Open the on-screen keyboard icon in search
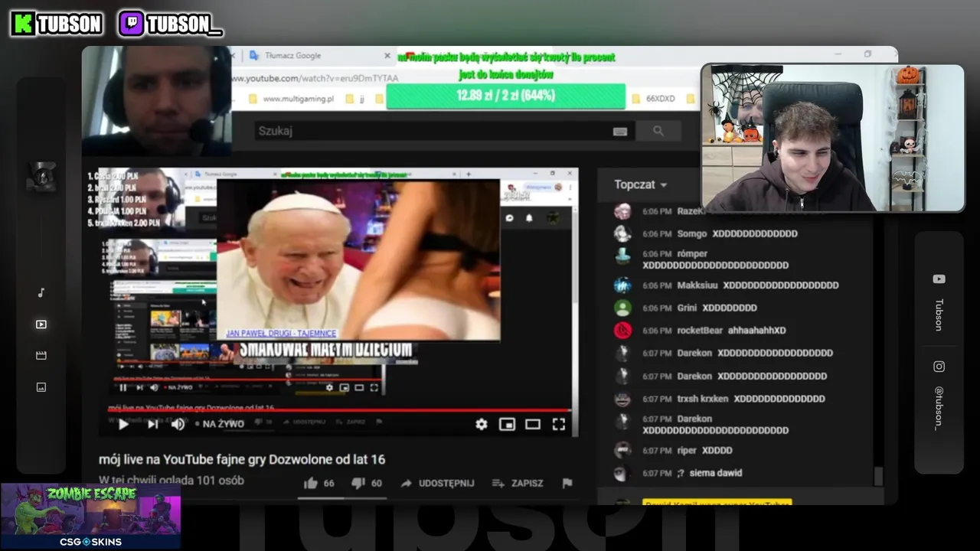 pos(620,131)
